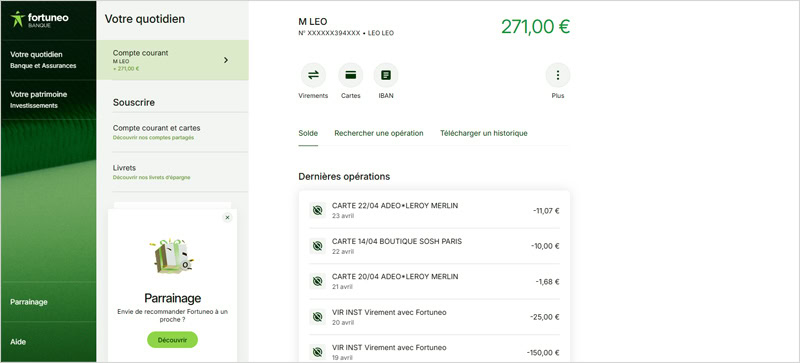Go to Parrainage in sidebar
800x363 pixels.
(48, 302)
